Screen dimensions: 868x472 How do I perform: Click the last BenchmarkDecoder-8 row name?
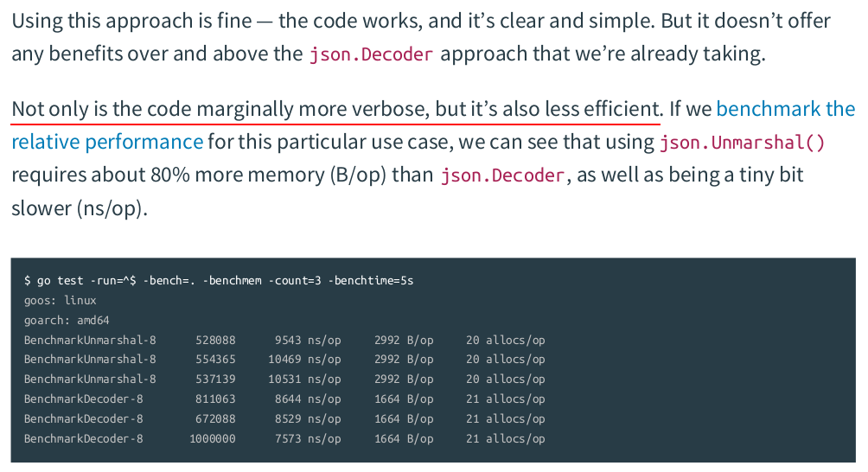83,439
